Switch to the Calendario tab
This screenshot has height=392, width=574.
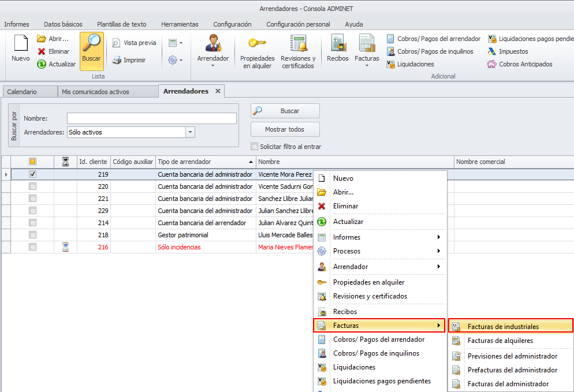[22, 92]
